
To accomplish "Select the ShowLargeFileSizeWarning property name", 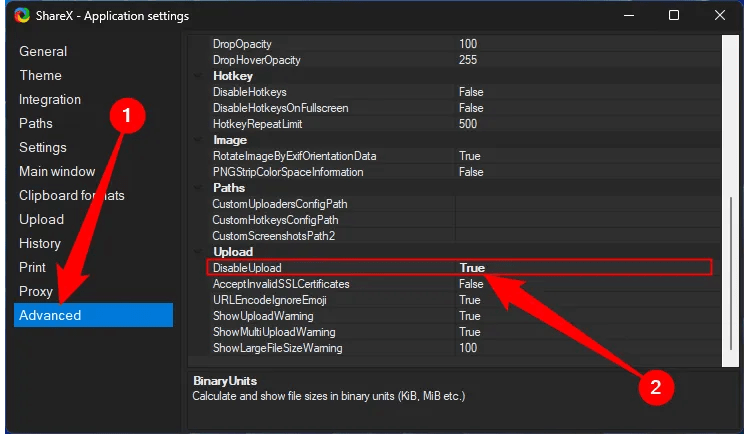I will [x=277, y=348].
